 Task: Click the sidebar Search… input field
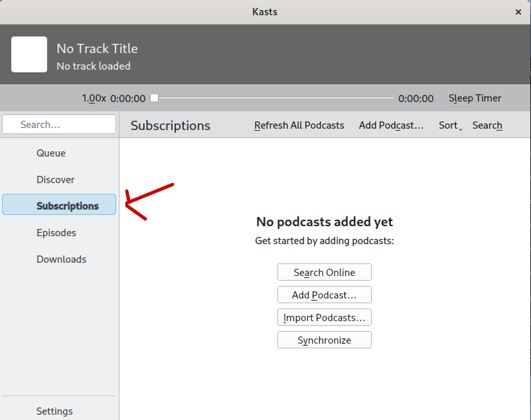pyautogui.click(x=59, y=124)
